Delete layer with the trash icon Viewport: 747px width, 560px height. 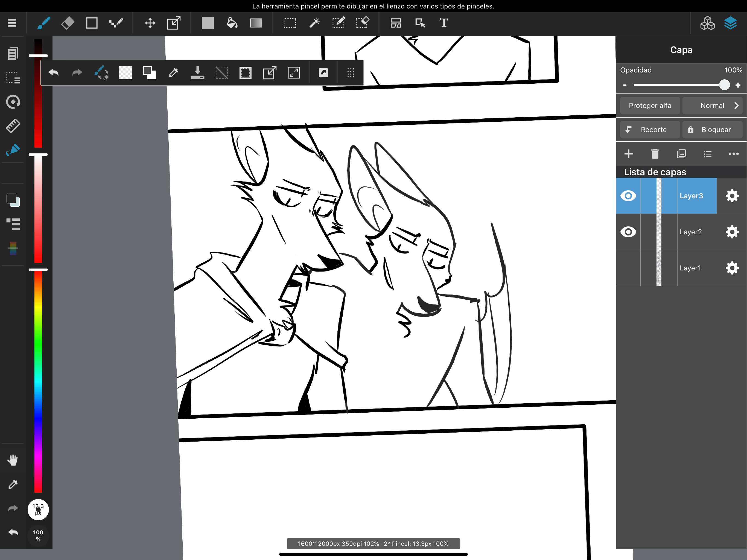pyautogui.click(x=655, y=154)
